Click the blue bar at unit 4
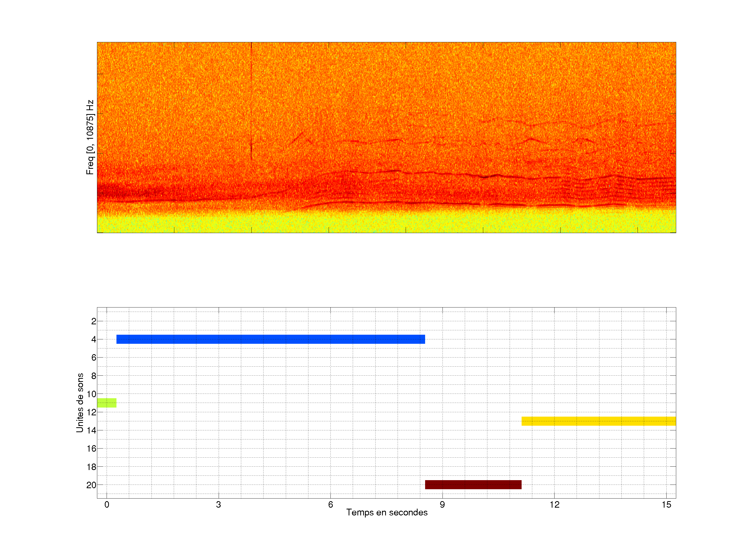The width and height of the screenshot is (747, 560). [x=271, y=339]
